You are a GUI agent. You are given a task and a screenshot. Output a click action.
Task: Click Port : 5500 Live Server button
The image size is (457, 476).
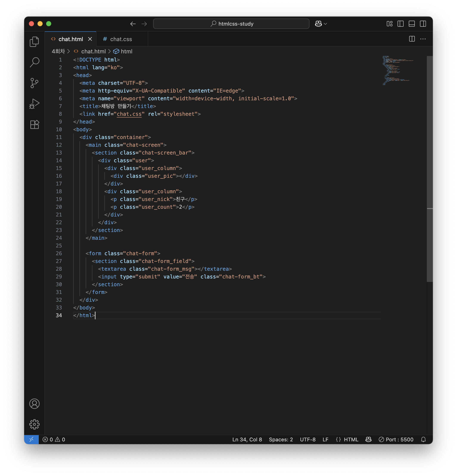[x=396, y=440]
